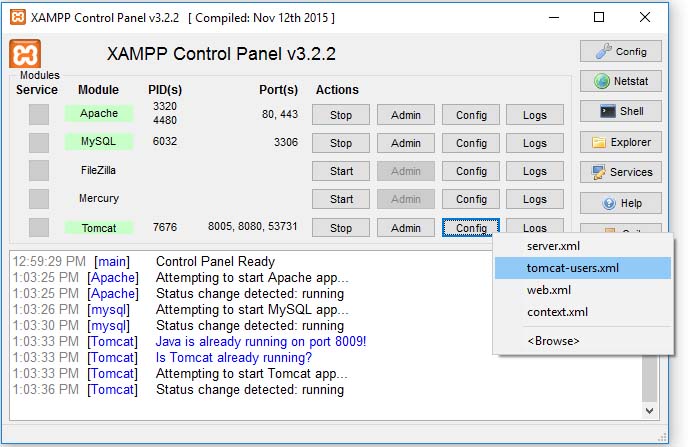Launch the Shell terminal button

click(x=620, y=111)
